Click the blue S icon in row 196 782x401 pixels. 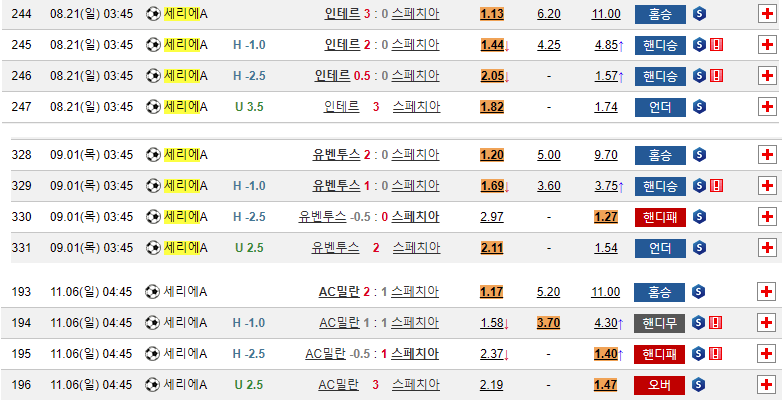pyautogui.click(x=699, y=385)
